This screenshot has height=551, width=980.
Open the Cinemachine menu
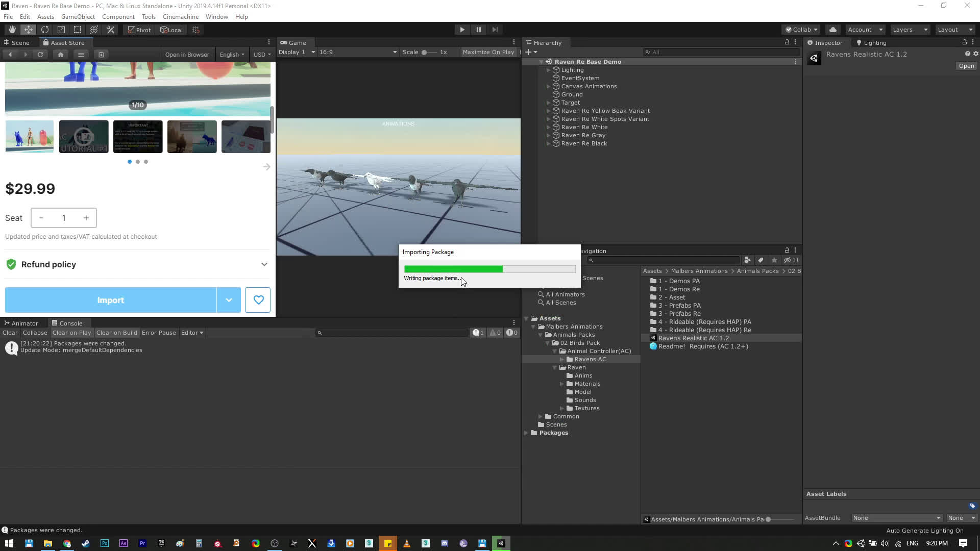pyautogui.click(x=180, y=17)
